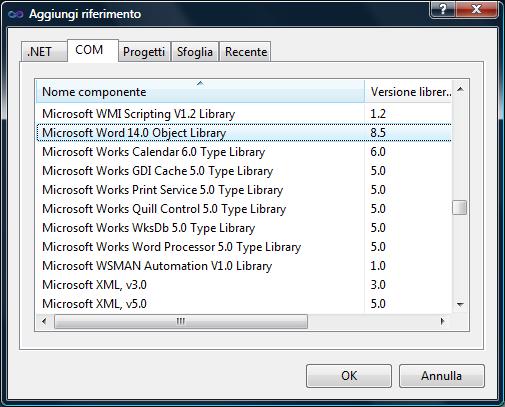Click the vertical scrollbar up arrow
Viewport: 505px width, 407px height.
click(x=460, y=89)
